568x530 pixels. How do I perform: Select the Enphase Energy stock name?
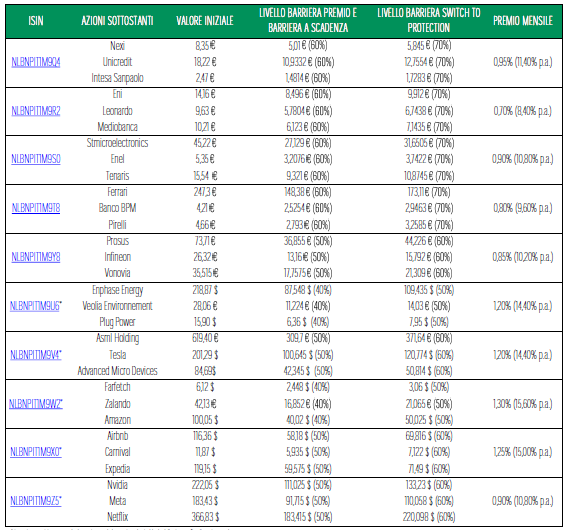coord(117,290)
